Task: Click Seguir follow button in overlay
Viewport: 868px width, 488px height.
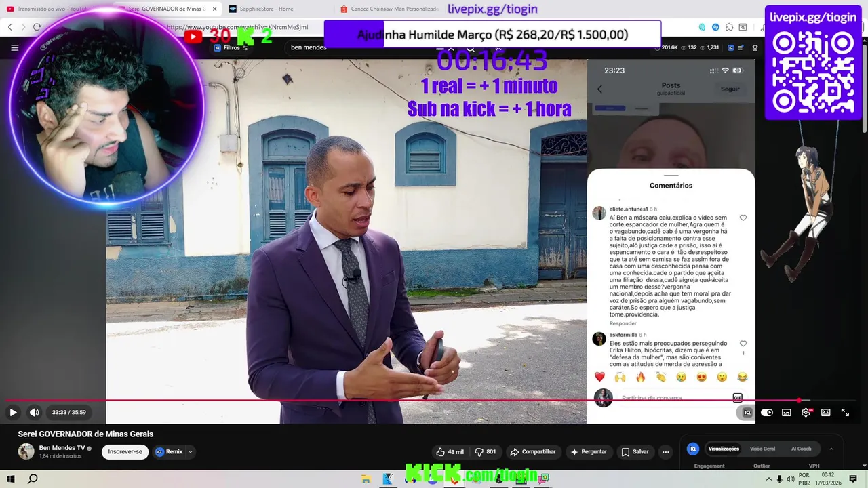Action: [x=730, y=89]
